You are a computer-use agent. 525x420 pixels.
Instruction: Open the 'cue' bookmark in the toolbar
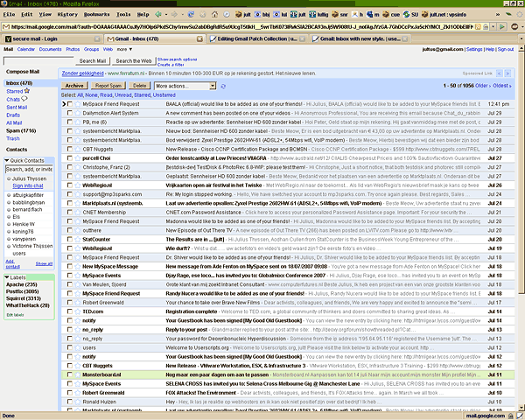[x=391, y=14]
